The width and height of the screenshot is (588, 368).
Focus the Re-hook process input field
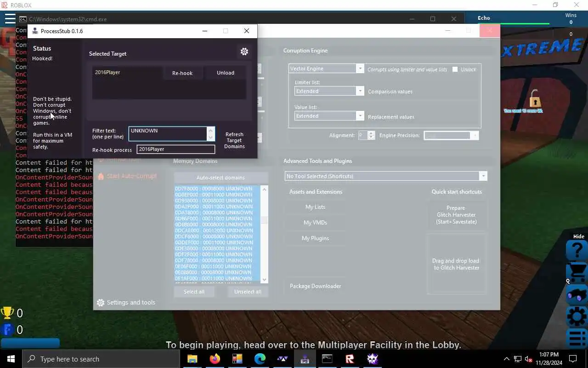(175, 149)
